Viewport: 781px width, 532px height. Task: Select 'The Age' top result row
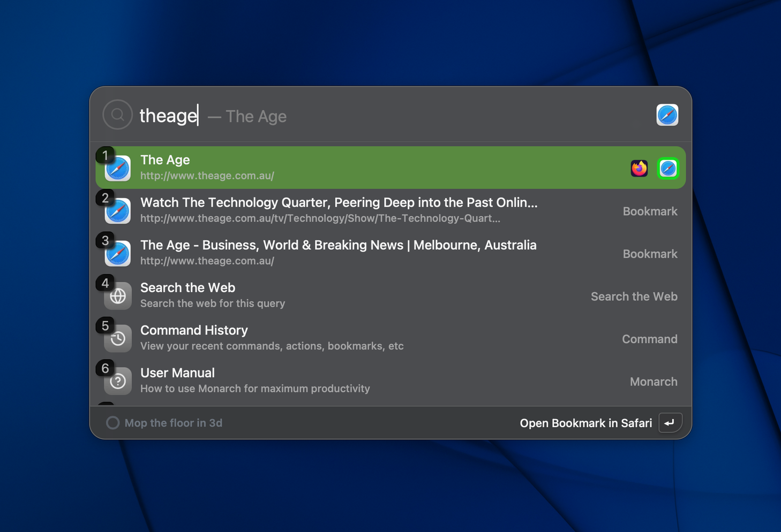pyautogui.click(x=375, y=168)
